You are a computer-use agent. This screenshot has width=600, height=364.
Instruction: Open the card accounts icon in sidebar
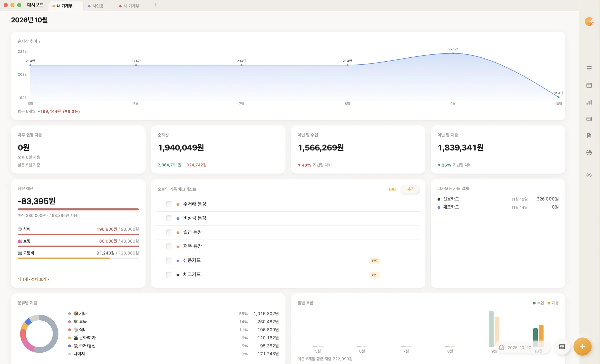589,119
